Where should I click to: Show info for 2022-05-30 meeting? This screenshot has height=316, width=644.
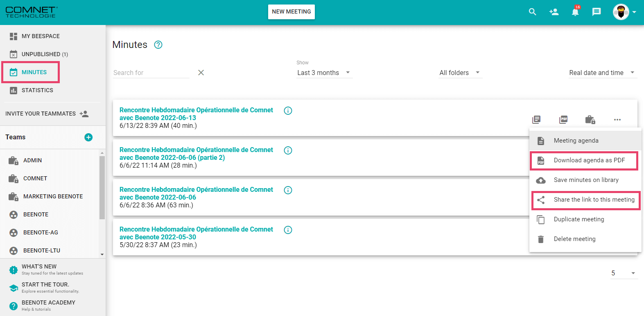tap(288, 230)
